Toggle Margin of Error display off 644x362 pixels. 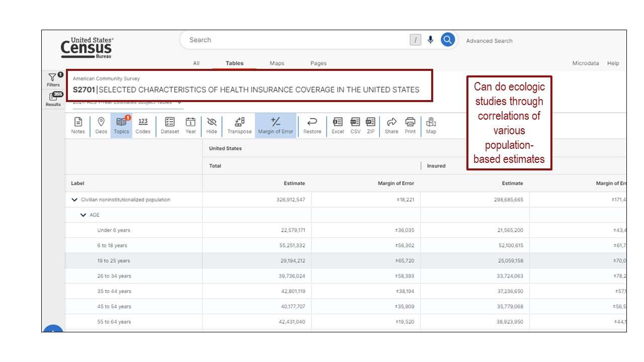click(x=276, y=125)
